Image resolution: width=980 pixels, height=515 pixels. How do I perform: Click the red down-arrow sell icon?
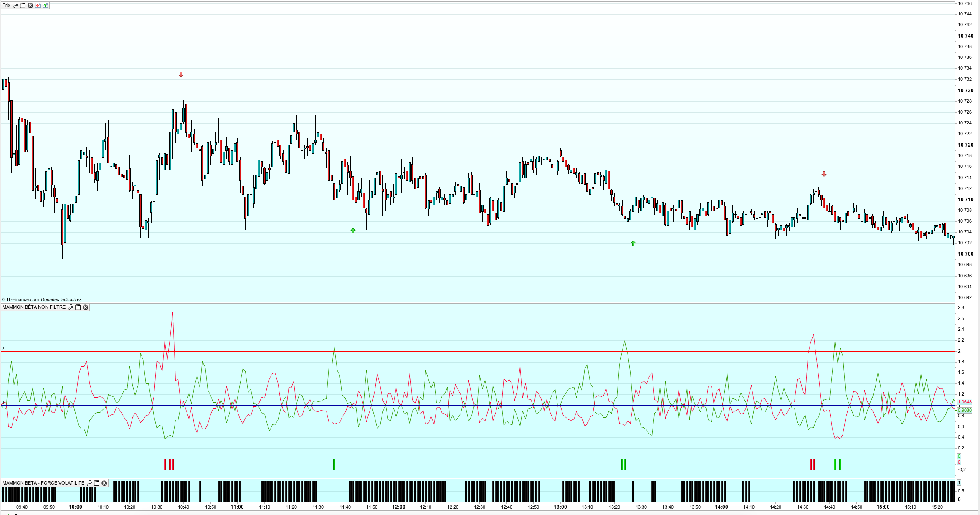(x=38, y=5)
